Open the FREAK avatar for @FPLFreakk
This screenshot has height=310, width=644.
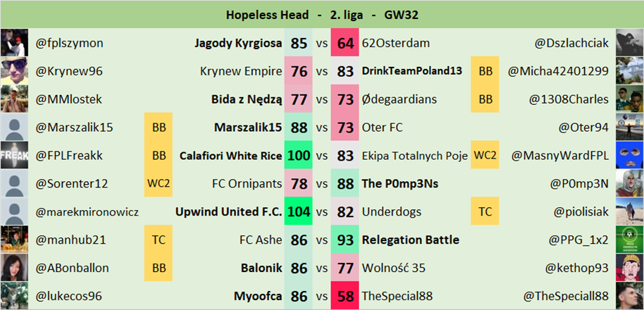[x=14, y=155]
